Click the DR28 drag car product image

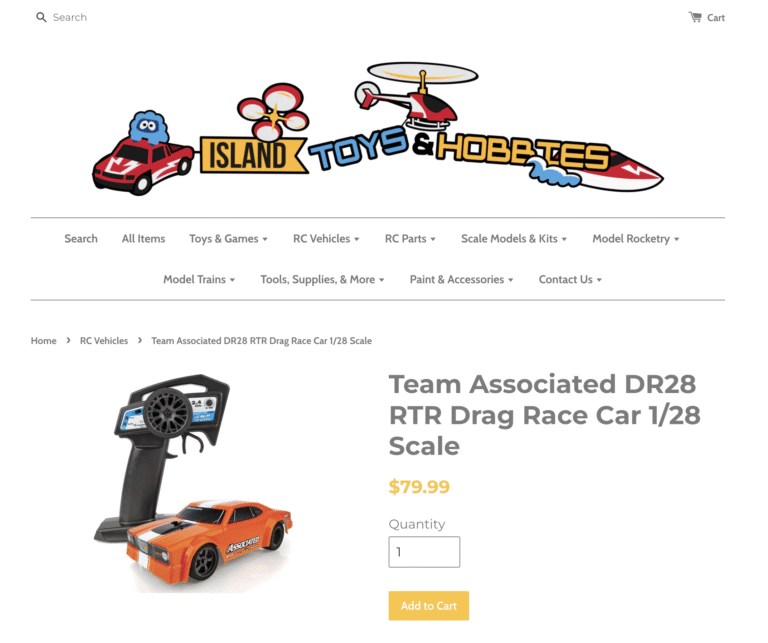click(x=193, y=483)
